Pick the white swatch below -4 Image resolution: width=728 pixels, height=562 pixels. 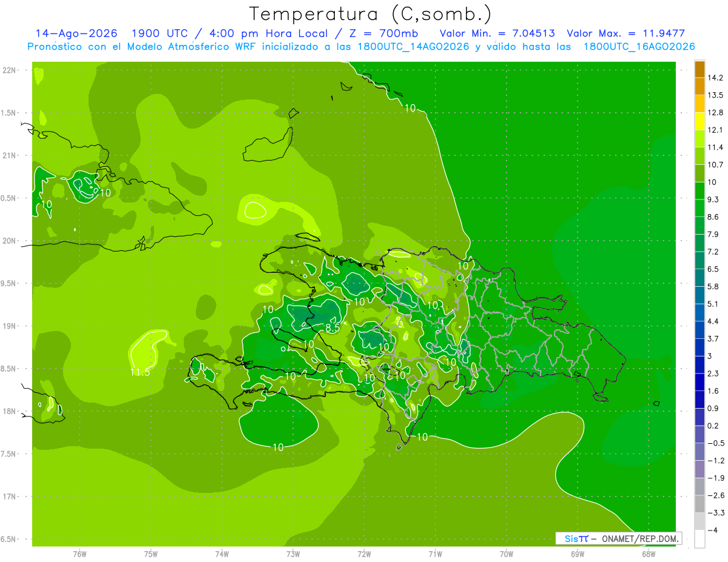click(x=699, y=539)
